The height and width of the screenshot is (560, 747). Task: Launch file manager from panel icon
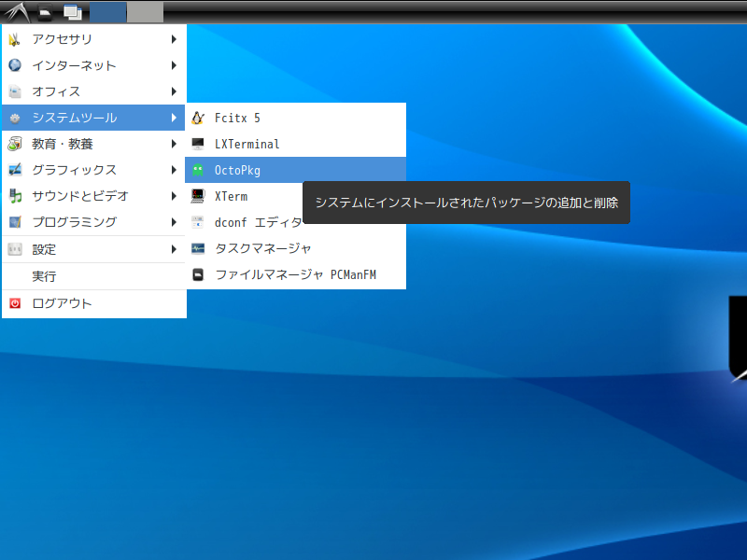46,12
